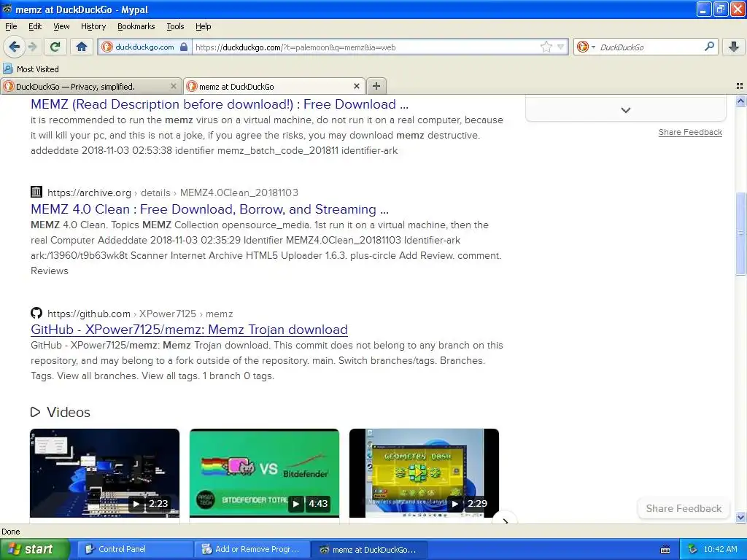Open GitHub XPower7125/memz Trojan download link
Screen dimensions: 747x560
(189, 330)
